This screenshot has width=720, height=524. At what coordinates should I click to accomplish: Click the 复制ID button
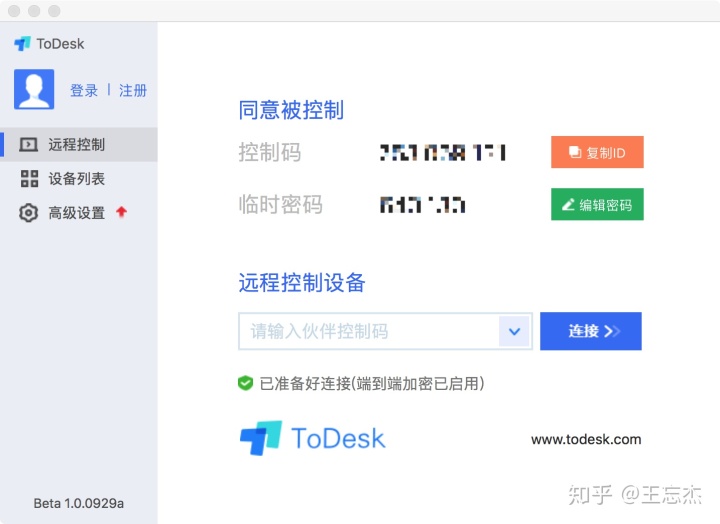click(x=597, y=152)
